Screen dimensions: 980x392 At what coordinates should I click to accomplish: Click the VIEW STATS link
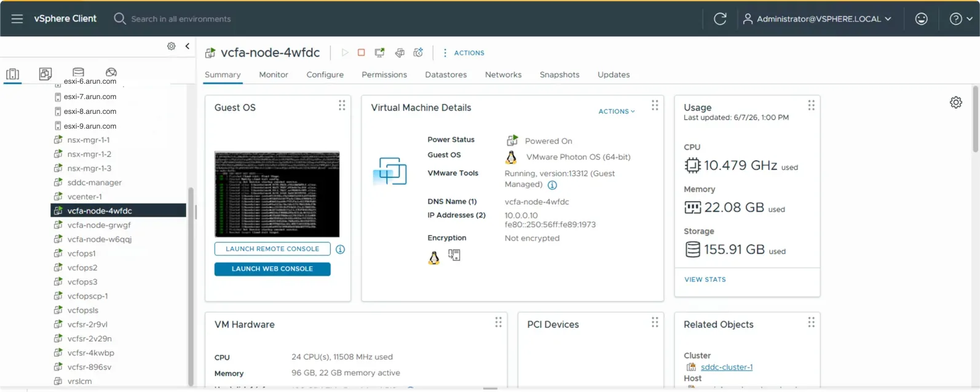705,279
